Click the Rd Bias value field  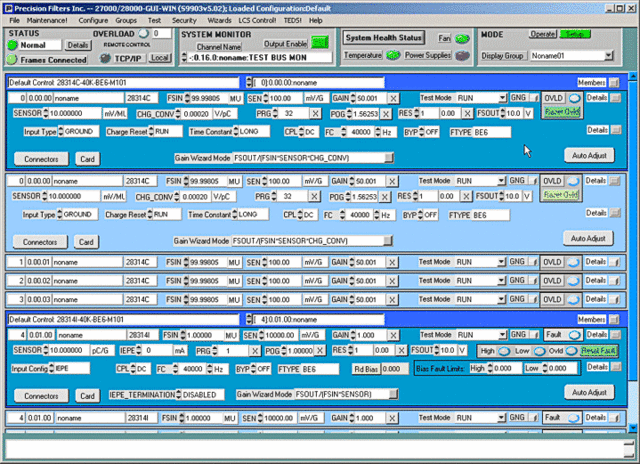(394, 369)
